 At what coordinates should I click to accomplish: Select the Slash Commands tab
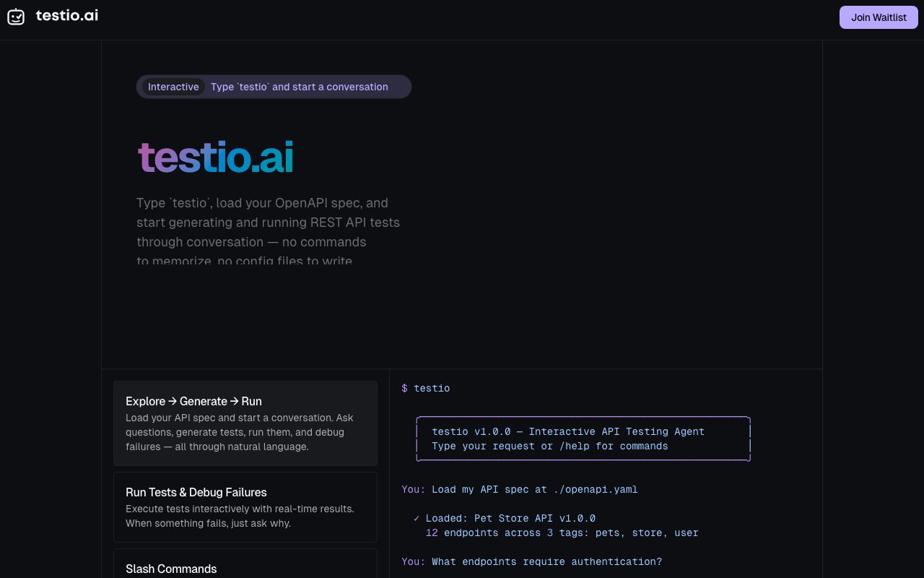tap(245, 564)
